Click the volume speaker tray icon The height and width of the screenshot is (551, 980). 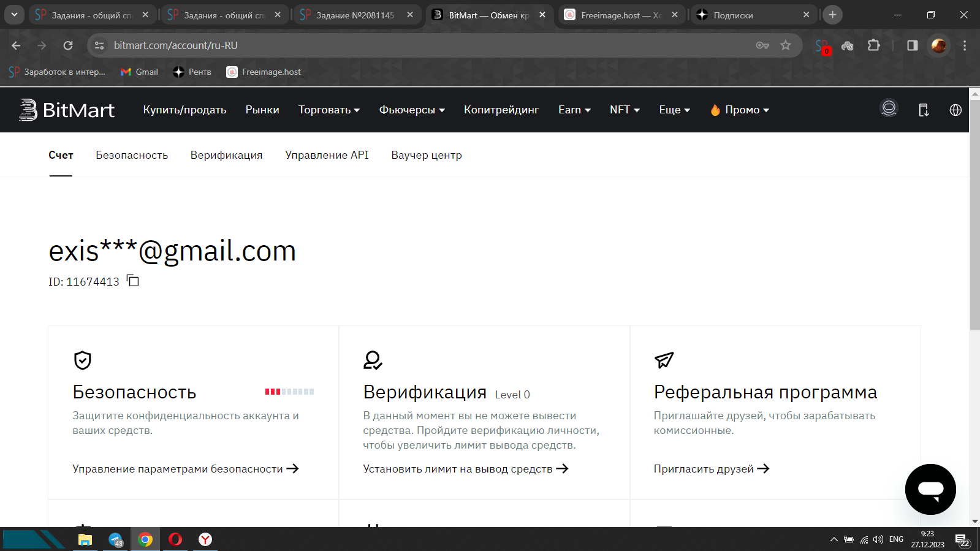[878, 539]
